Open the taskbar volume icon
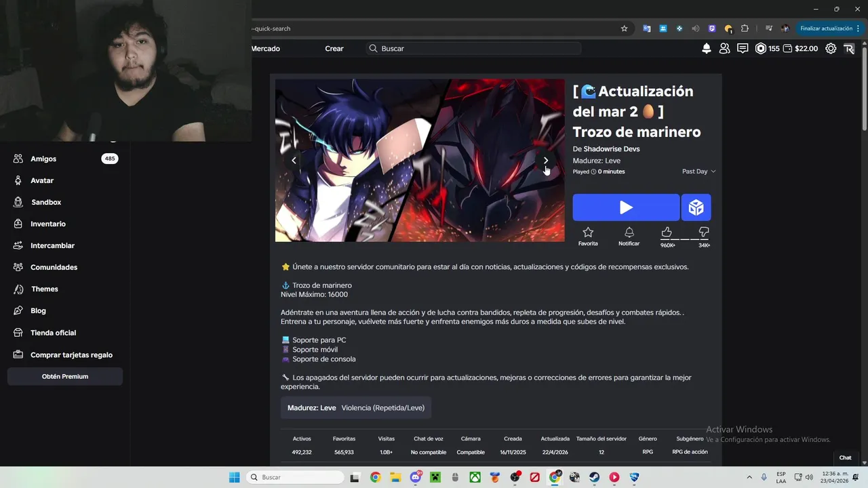The height and width of the screenshot is (488, 868). coord(809,477)
